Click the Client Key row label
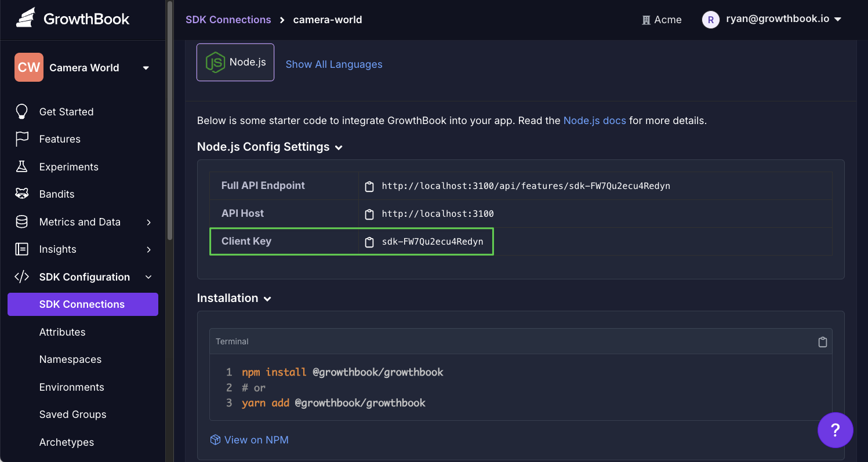The width and height of the screenshot is (868, 462). click(x=246, y=241)
